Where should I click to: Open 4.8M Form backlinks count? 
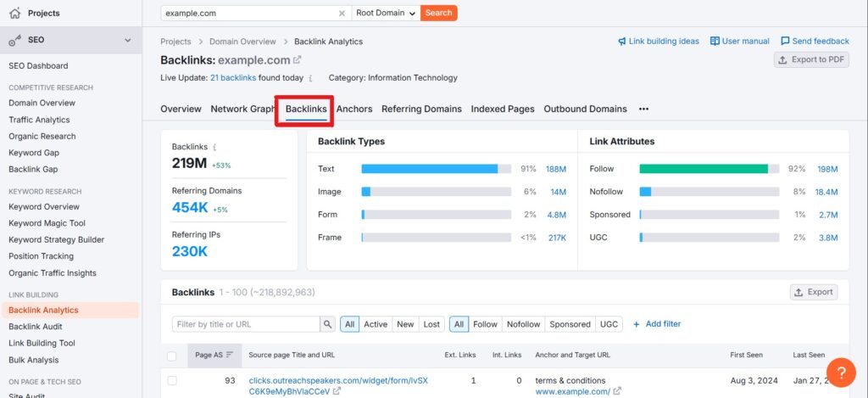click(556, 215)
